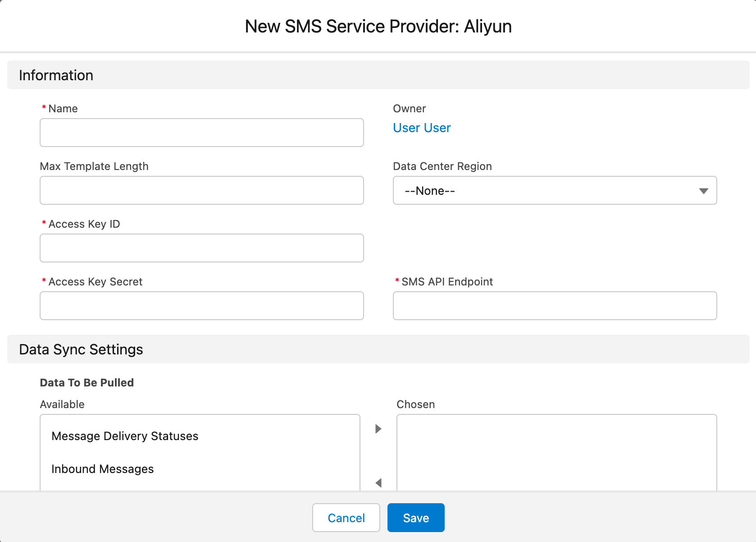Open the Data Center Region dropdown
The height and width of the screenshot is (542, 756).
tap(555, 190)
